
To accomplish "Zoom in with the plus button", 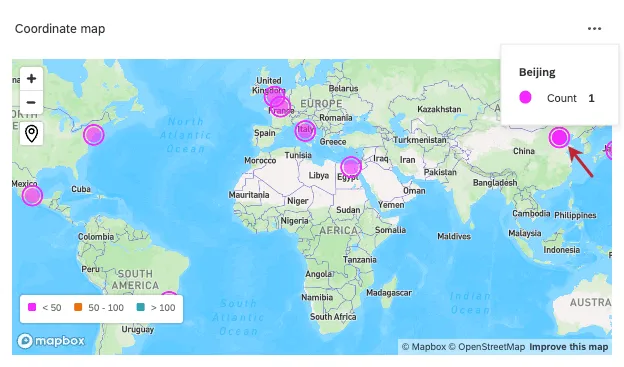I will click(x=31, y=79).
